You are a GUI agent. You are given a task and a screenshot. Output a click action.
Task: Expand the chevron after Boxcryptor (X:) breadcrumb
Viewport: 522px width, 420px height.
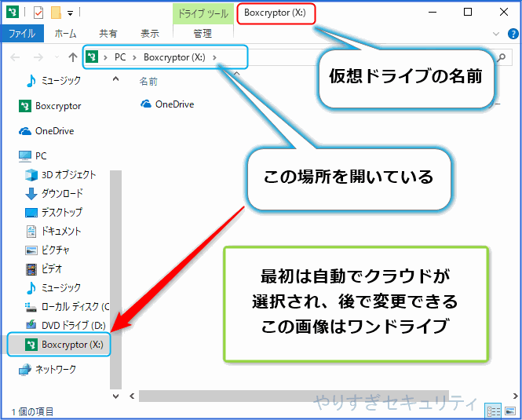pyautogui.click(x=215, y=57)
